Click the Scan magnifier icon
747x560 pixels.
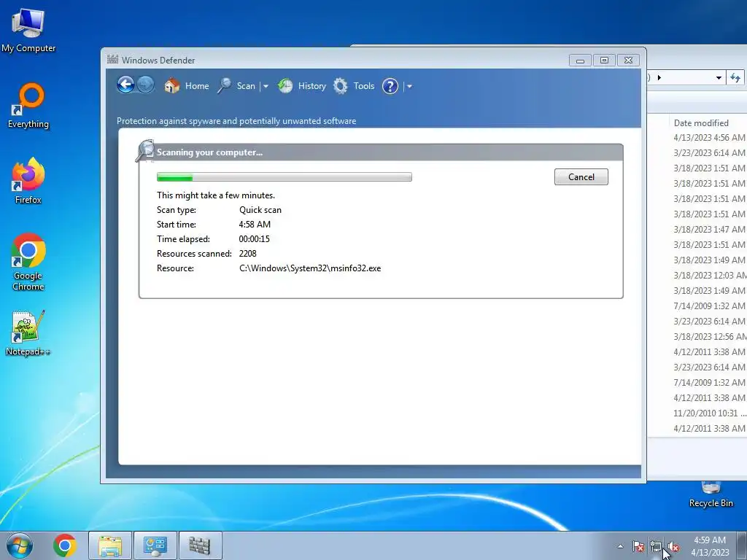(x=225, y=86)
